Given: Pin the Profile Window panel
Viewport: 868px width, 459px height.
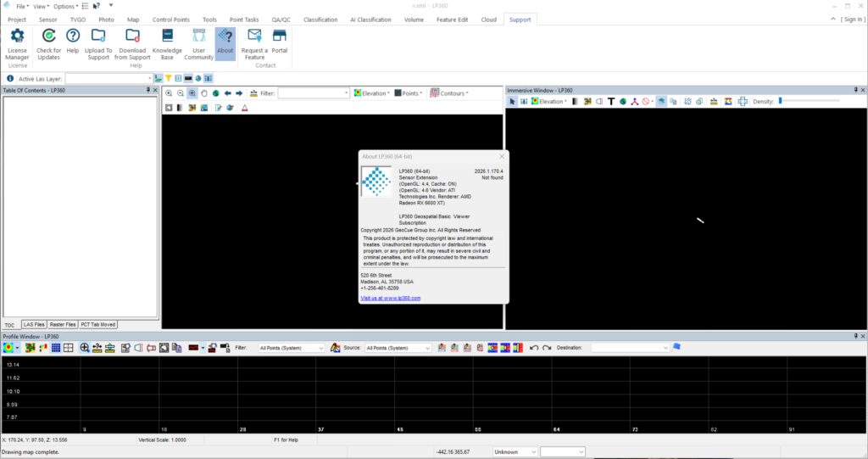Looking at the screenshot, I should [x=855, y=336].
